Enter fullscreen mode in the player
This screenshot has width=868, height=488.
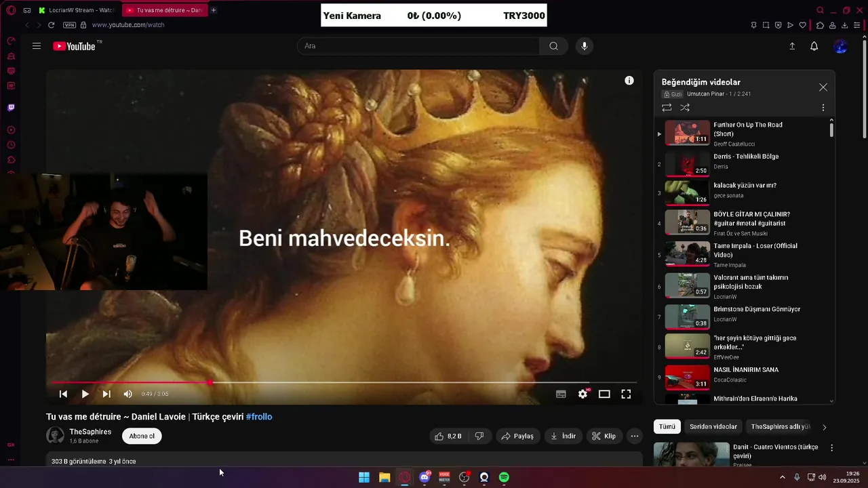tap(626, 394)
